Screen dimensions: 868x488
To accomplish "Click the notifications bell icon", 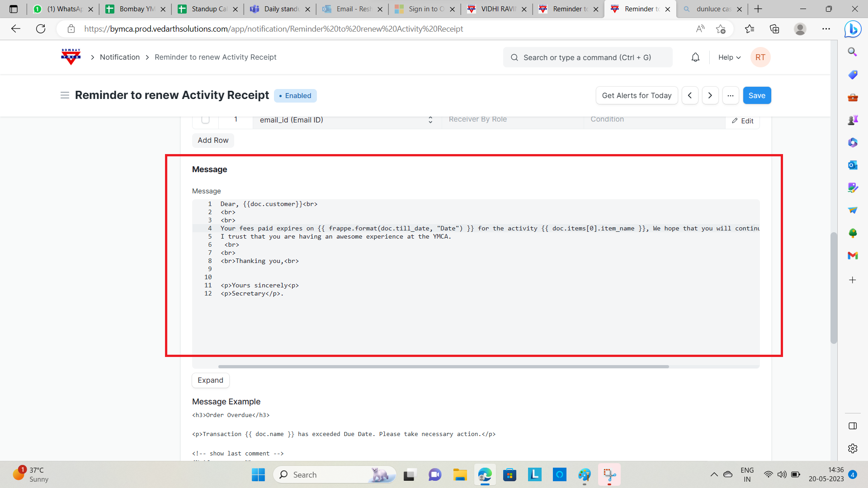I will (695, 57).
